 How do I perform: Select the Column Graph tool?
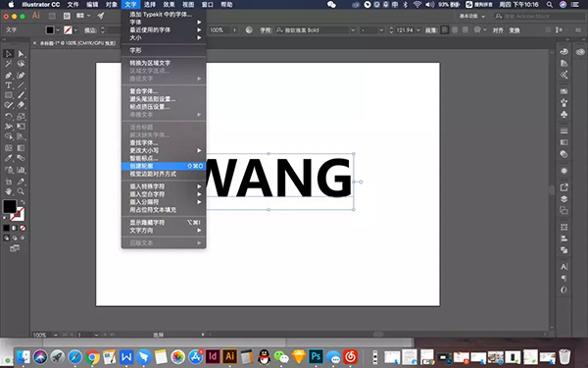tap(21, 170)
